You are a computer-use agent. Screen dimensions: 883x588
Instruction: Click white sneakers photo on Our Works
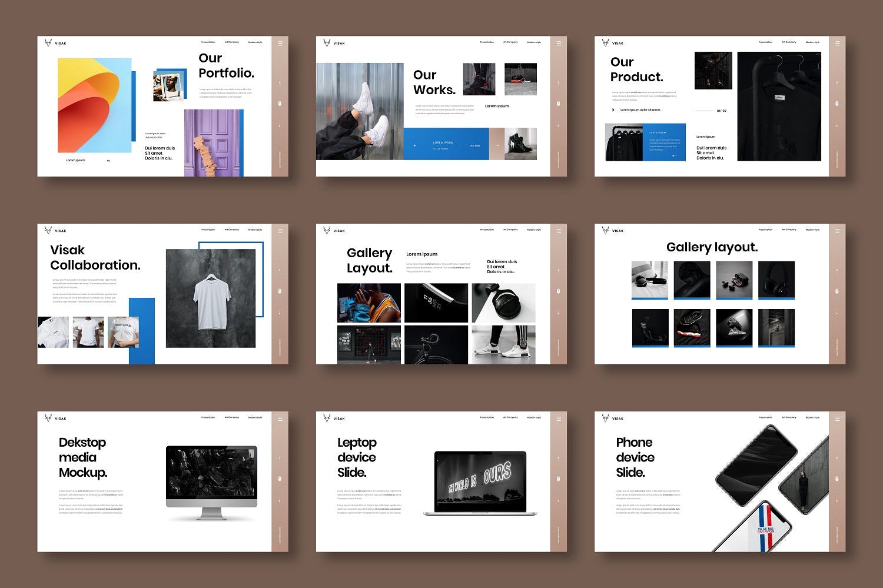point(360,111)
